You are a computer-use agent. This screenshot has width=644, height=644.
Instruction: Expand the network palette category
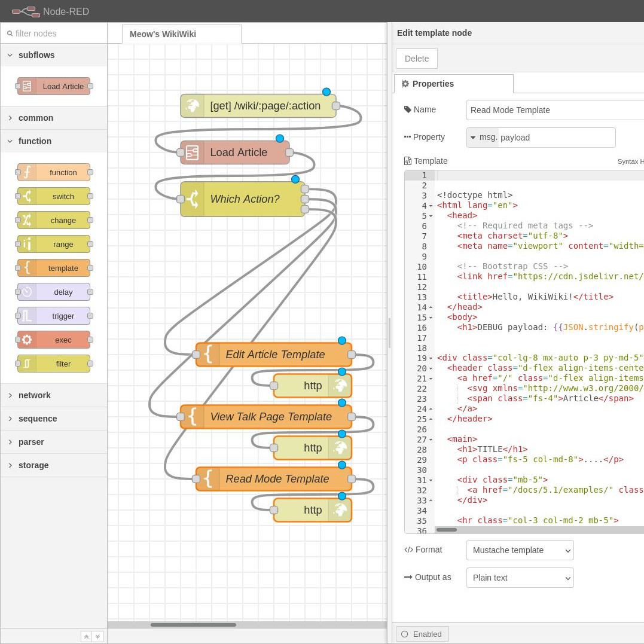(54, 395)
